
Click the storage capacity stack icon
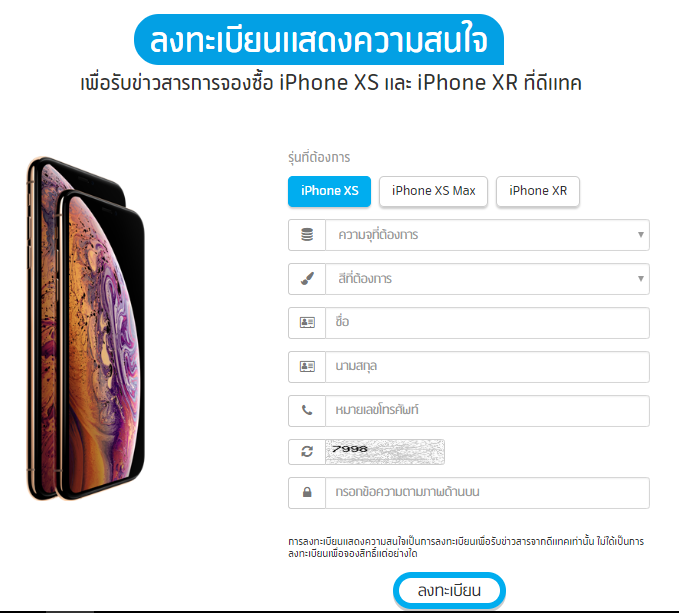307,235
